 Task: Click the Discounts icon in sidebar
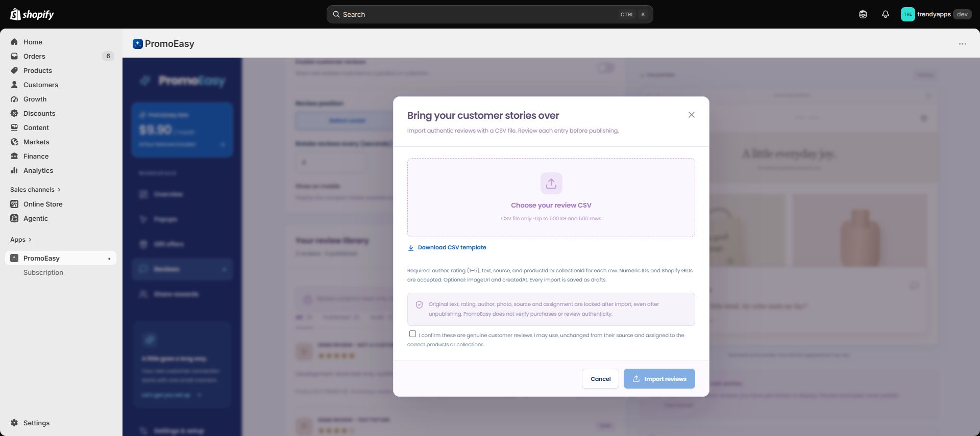pos(14,113)
